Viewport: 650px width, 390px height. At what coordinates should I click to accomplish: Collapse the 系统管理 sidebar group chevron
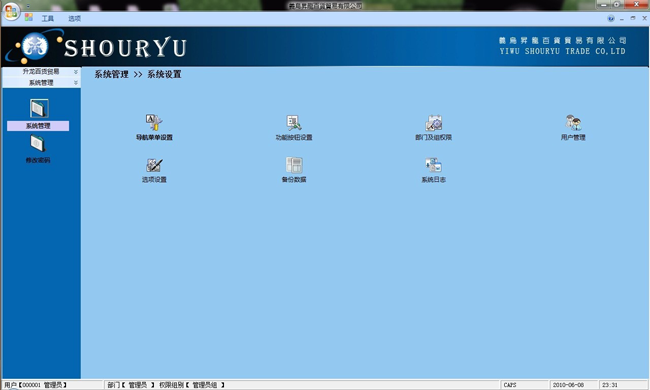click(76, 82)
